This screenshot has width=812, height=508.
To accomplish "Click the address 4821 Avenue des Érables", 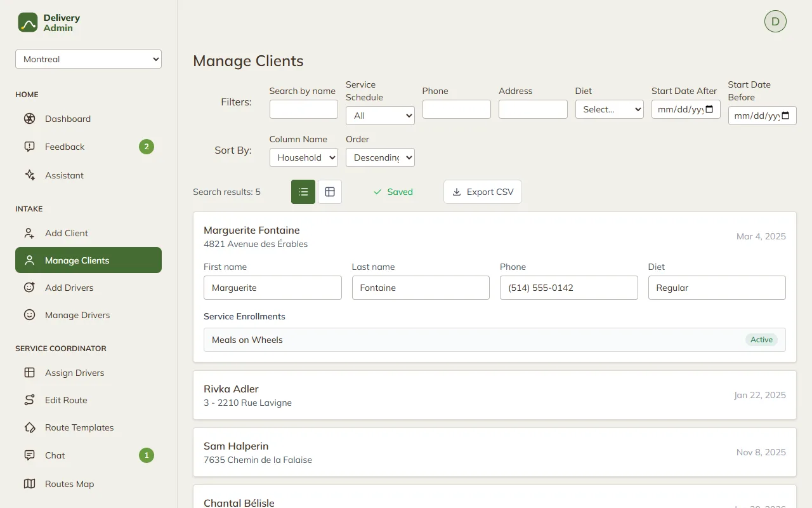I will 256,244.
